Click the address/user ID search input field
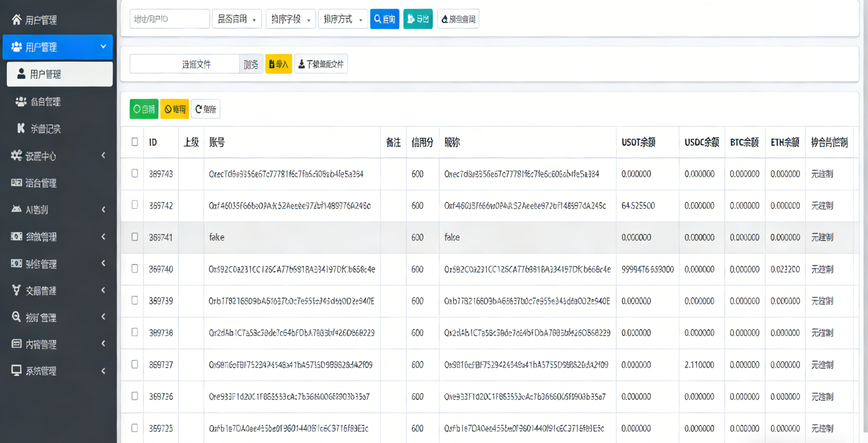Image resolution: width=868 pixels, height=443 pixels. coord(169,19)
